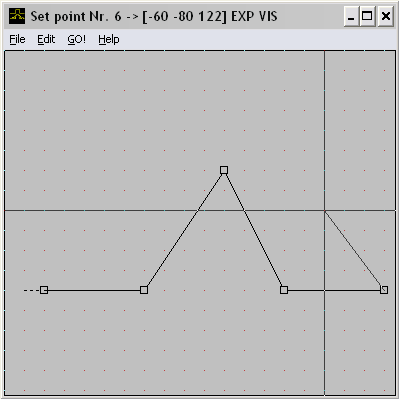Viewport: 399px width, 399px height.
Task: Select the peak set point handle
Action: [224, 170]
